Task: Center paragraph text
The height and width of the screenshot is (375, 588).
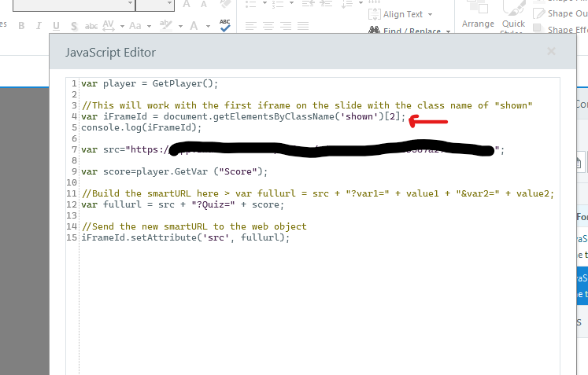Action: click(x=268, y=26)
